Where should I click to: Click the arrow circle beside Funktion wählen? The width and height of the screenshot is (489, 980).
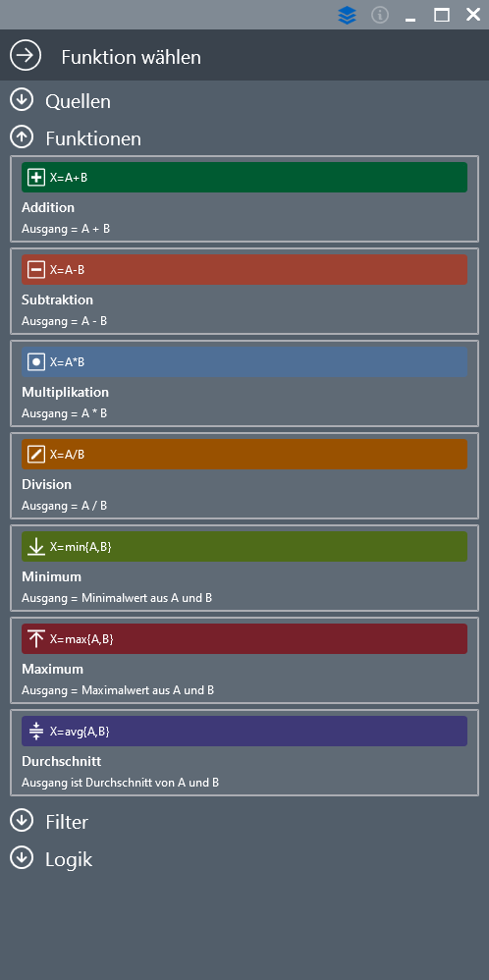(x=26, y=56)
